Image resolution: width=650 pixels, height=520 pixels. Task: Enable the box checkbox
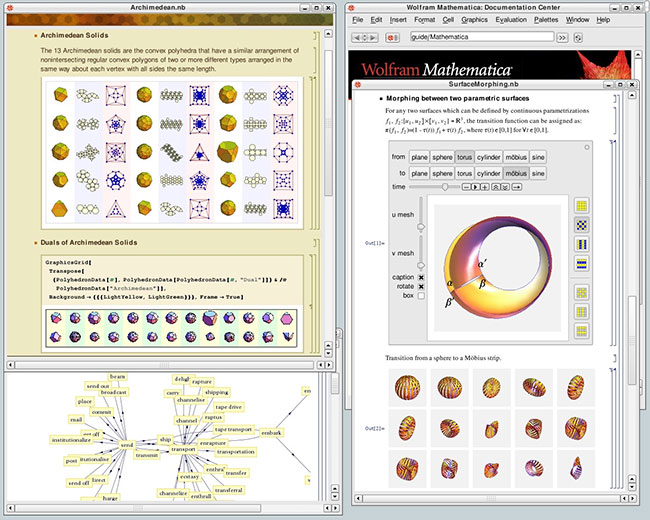[421, 296]
